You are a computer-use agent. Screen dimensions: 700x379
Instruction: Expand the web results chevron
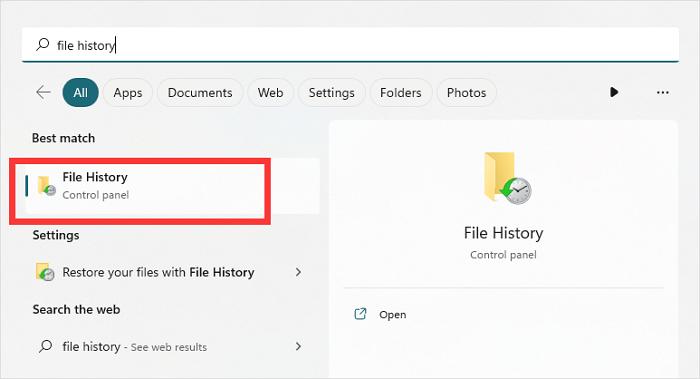click(x=298, y=346)
